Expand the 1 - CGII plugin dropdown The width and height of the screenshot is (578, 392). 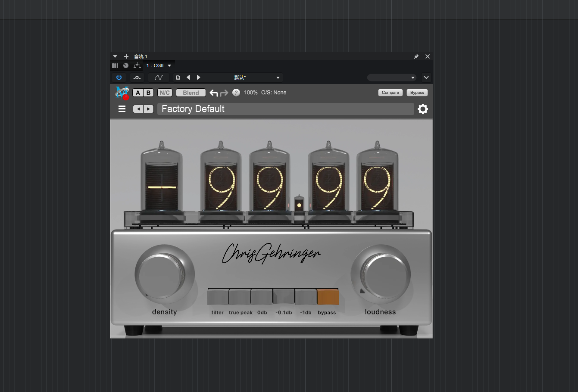[x=169, y=65]
